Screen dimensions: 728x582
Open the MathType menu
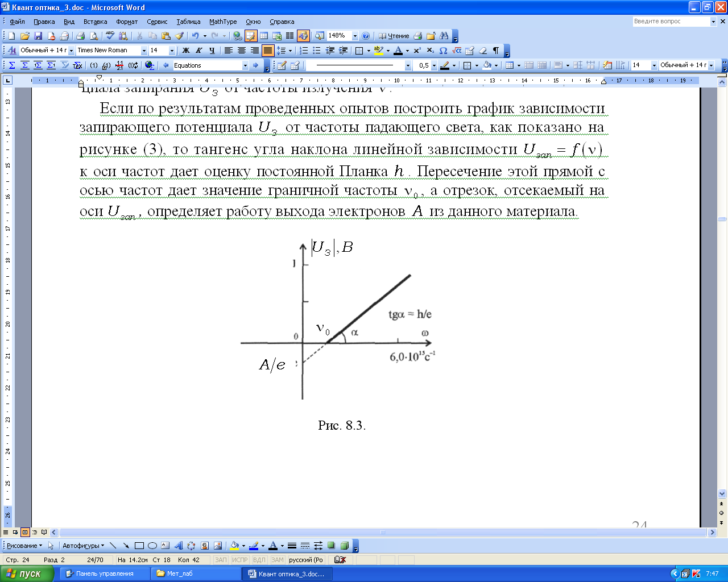[x=223, y=22]
